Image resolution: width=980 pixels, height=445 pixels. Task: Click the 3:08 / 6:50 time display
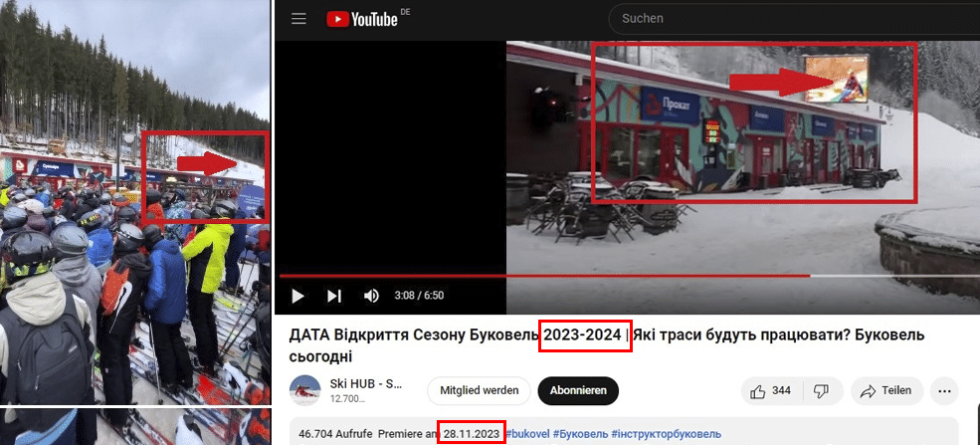click(419, 296)
